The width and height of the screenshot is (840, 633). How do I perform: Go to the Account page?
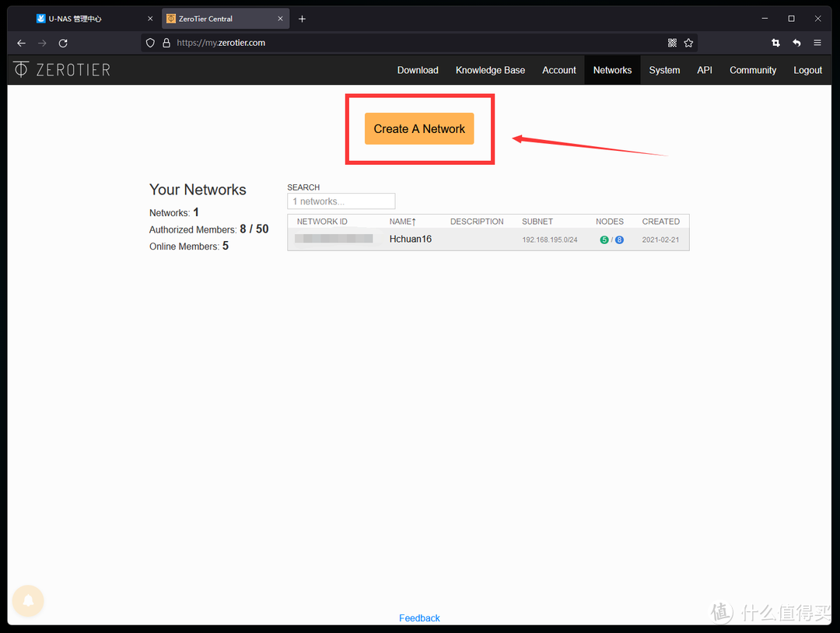pos(558,70)
